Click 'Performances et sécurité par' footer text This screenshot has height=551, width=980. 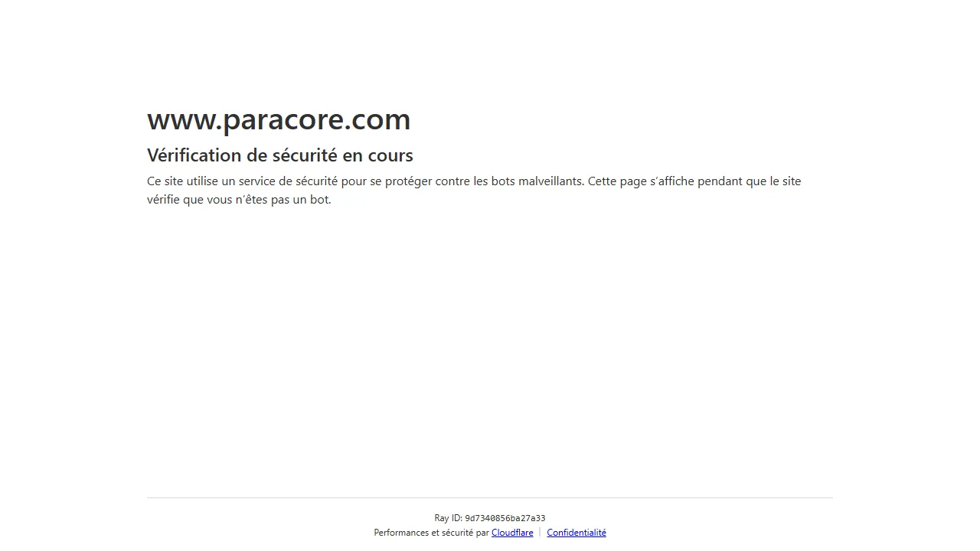[431, 532]
